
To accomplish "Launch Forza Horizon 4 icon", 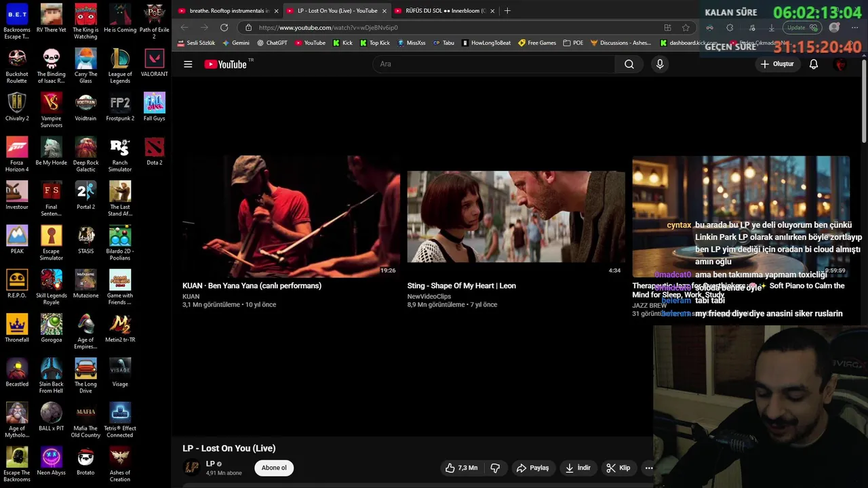I will pyautogui.click(x=17, y=154).
